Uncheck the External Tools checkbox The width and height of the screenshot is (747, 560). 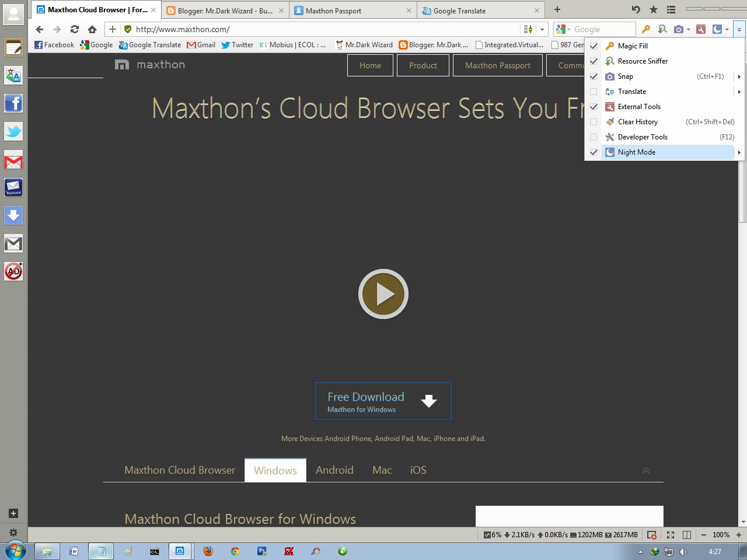pyautogui.click(x=594, y=107)
